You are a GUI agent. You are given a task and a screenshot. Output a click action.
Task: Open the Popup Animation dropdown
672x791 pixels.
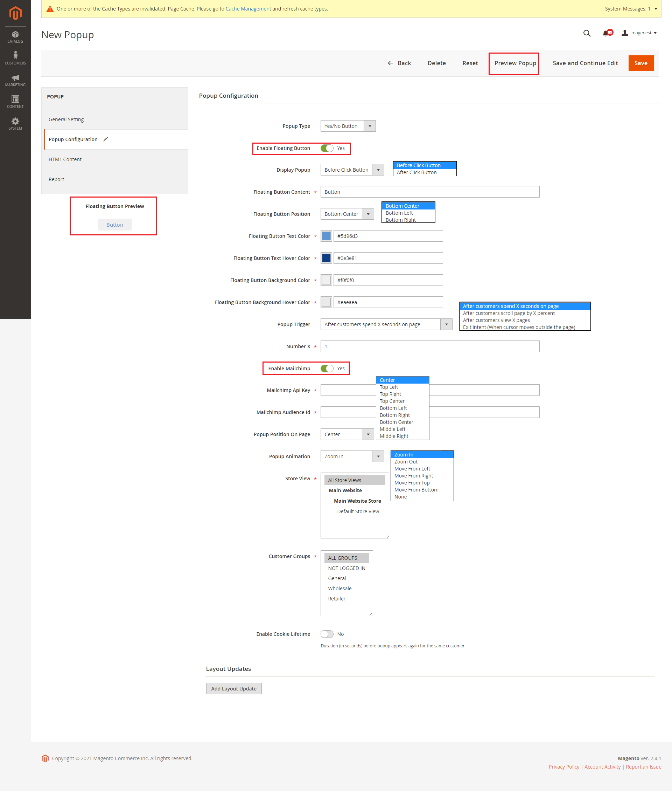352,456
